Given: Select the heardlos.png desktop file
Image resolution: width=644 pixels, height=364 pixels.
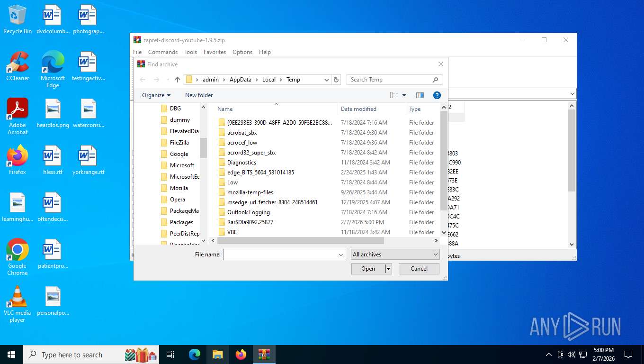Looking at the screenshot, I should point(53,113).
